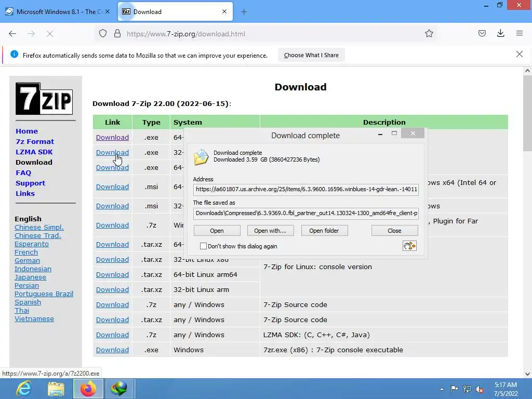Screen dimensions: 532x399
Task: Switch to the Microsoft Windows 8.1 tab
Action: (x=58, y=11)
